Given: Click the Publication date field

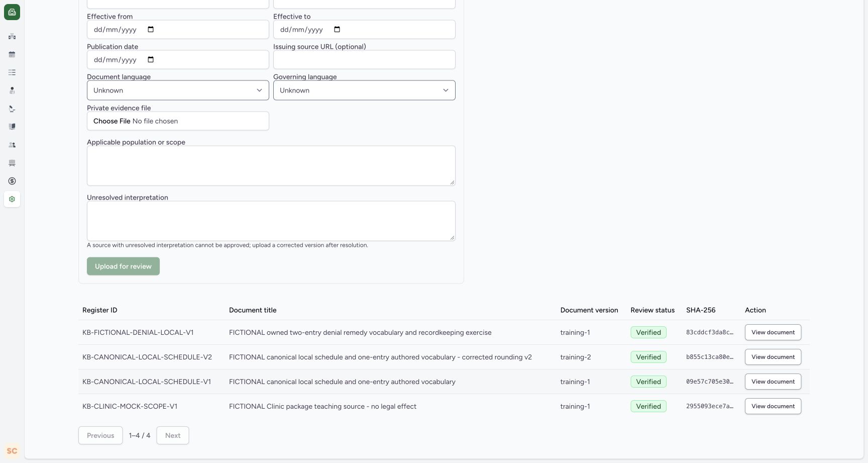Looking at the screenshot, I should [x=178, y=59].
